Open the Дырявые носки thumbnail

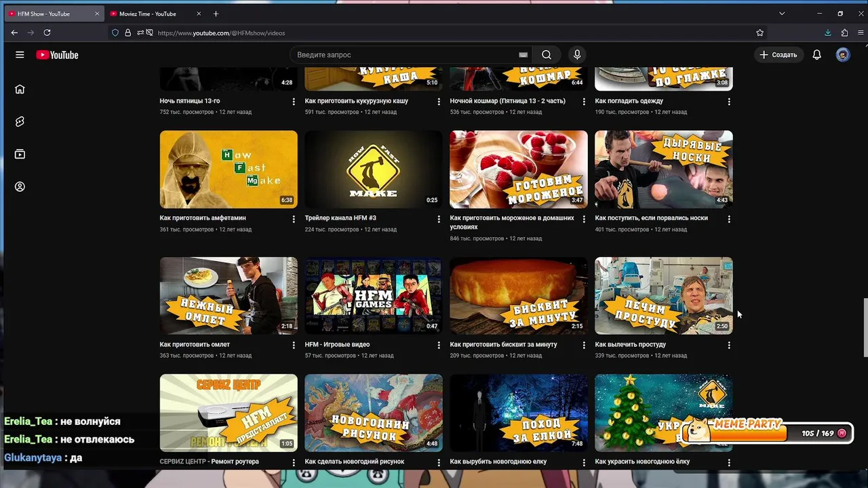pos(664,169)
